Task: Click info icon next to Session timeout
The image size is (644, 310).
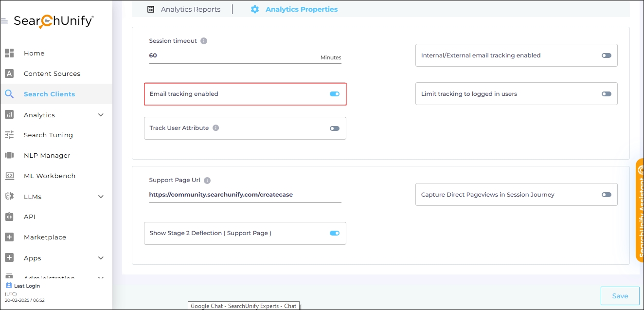Action: coord(204,41)
